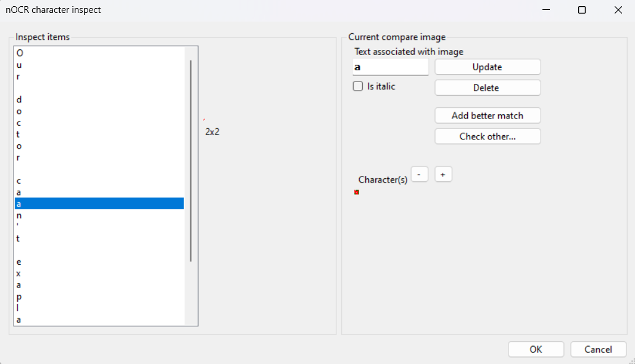Select the 'l' row in Inspect items
Screen dimensions: 635x364
pyautogui.click(x=99, y=308)
